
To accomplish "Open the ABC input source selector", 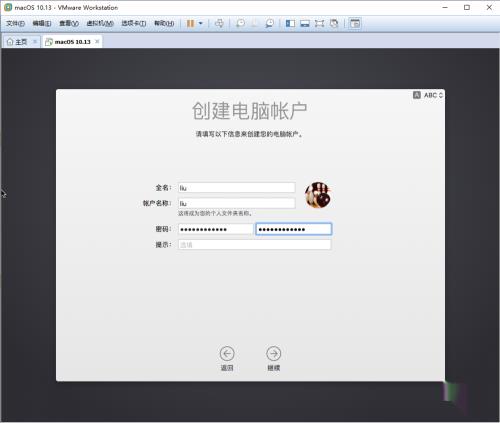I will 428,95.
